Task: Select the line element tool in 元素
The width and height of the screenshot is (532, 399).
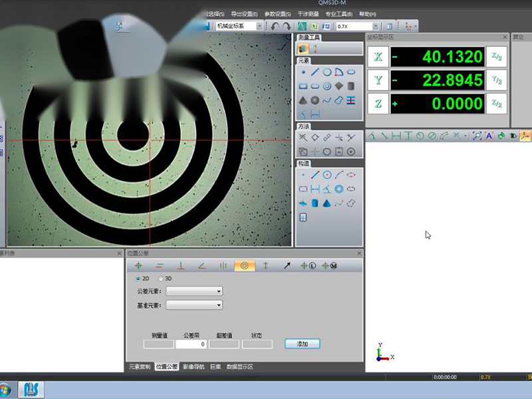Action: click(x=315, y=72)
